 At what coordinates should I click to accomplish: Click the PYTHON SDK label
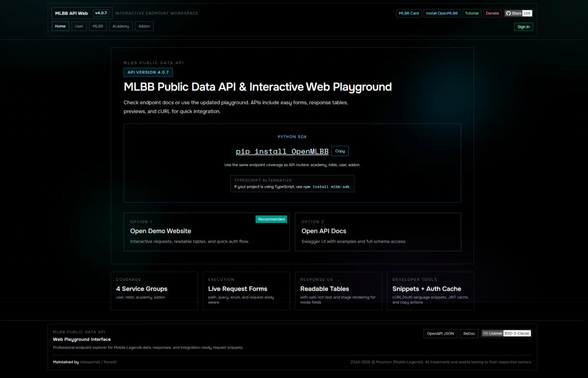[x=292, y=137]
